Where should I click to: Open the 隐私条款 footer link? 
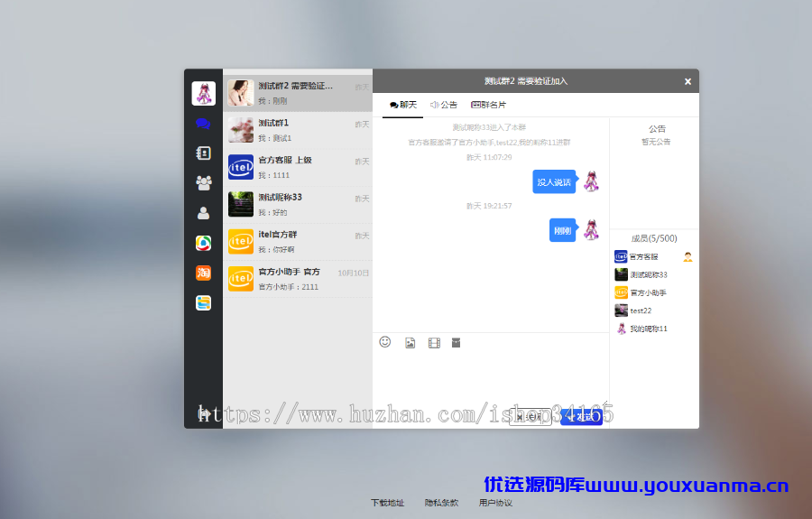[441, 503]
